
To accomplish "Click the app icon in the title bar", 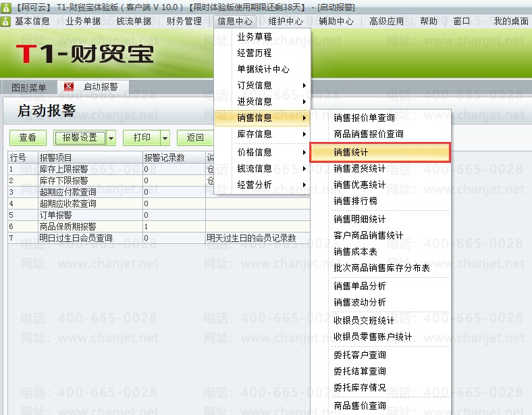I will 6,7.
